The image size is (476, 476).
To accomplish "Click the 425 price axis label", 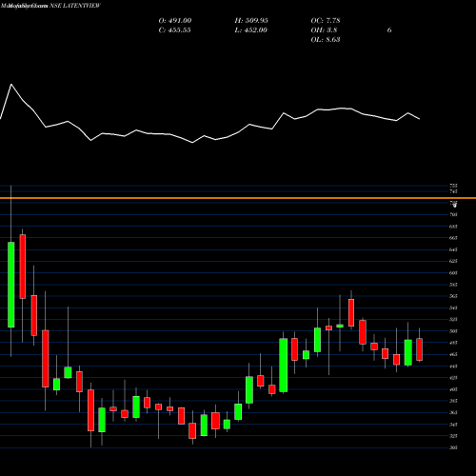I will (x=453, y=378).
